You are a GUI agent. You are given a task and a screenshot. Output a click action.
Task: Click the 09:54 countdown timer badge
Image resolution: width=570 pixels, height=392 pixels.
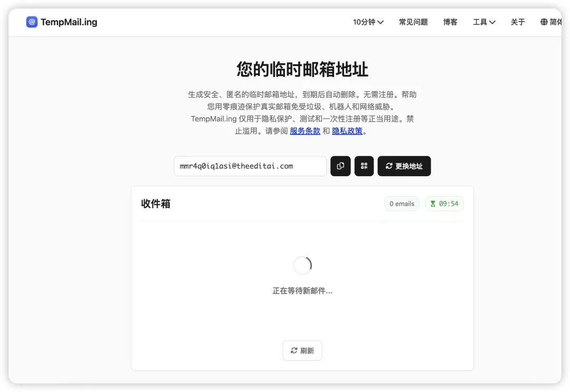pyautogui.click(x=444, y=204)
